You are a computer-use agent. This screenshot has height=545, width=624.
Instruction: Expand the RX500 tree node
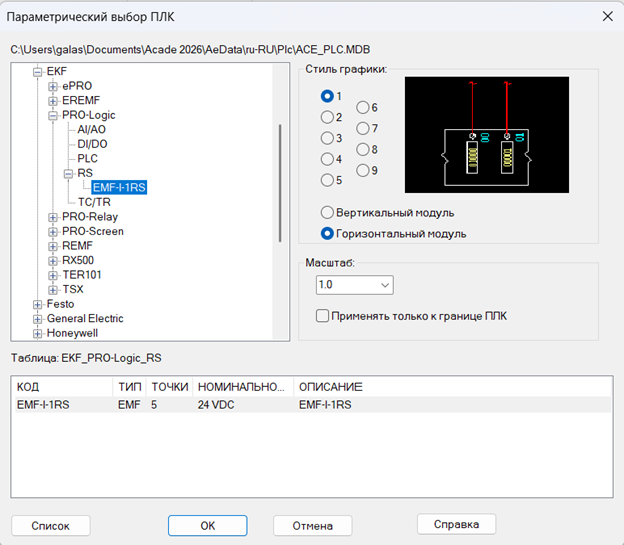(x=53, y=261)
